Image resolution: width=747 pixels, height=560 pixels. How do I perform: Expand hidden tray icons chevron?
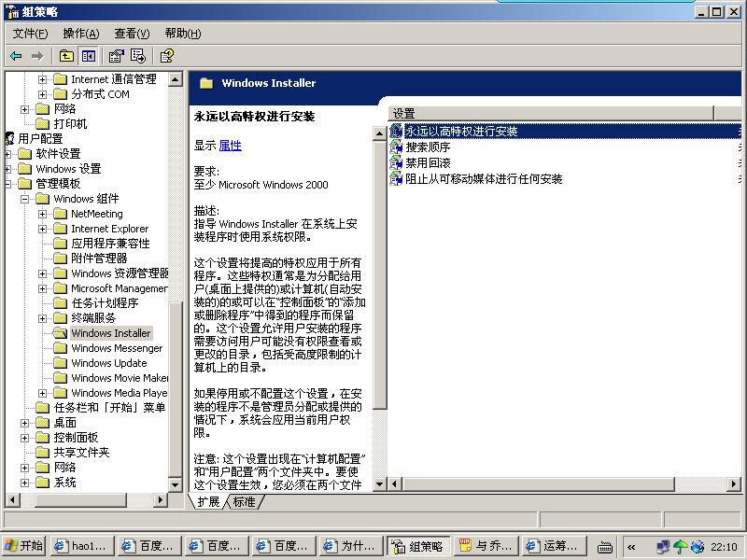631,547
